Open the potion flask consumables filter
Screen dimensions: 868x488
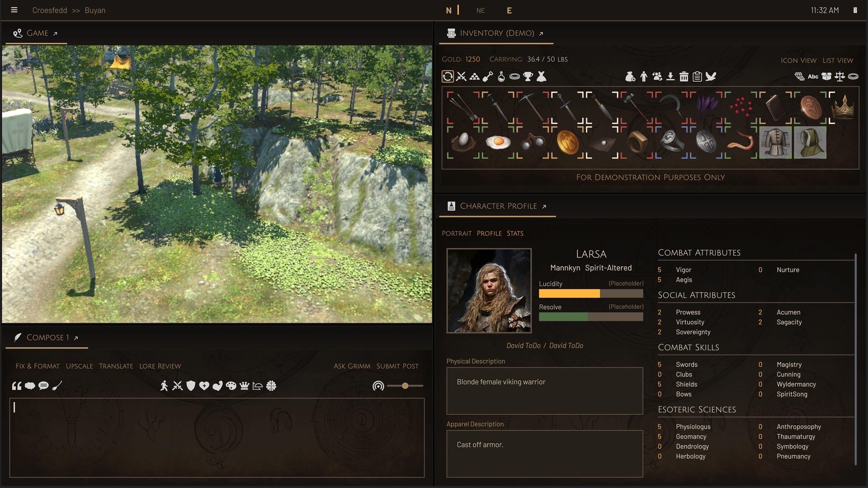pos(501,76)
